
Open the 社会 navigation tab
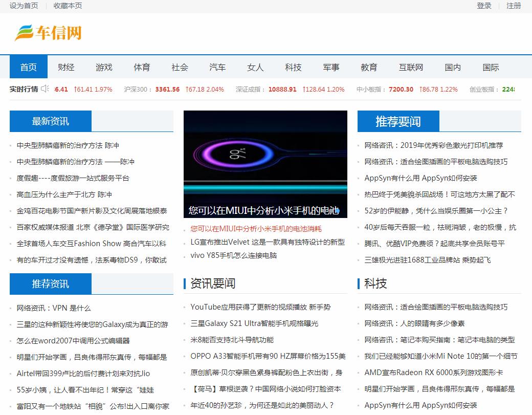pyautogui.click(x=180, y=67)
